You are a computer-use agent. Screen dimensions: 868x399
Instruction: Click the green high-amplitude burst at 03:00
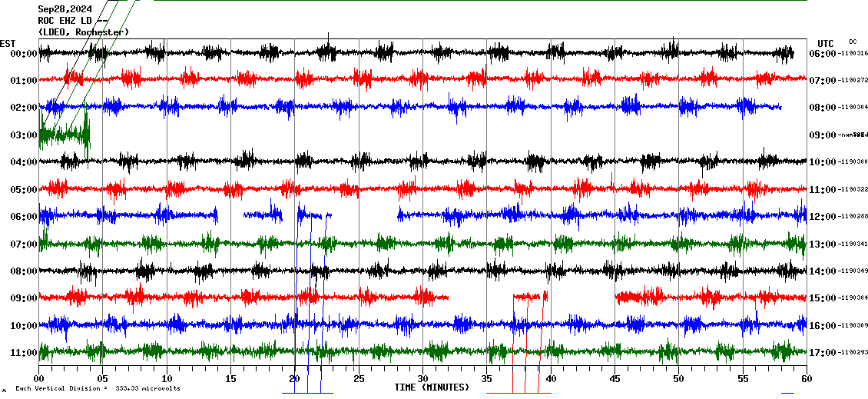tap(65, 134)
